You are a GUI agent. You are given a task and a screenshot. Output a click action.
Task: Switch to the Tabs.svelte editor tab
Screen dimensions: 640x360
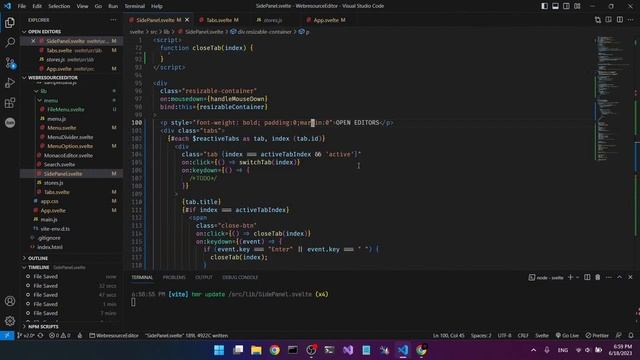coord(218,20)
